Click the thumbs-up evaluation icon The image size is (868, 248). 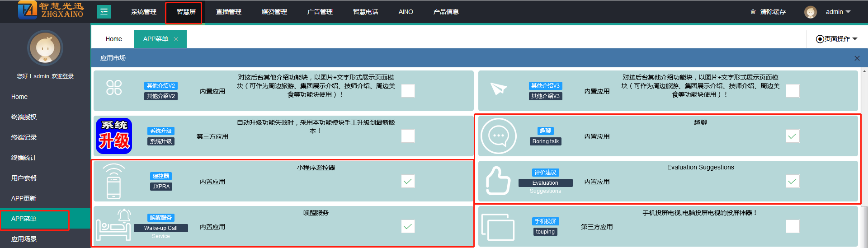pos(498,181)
